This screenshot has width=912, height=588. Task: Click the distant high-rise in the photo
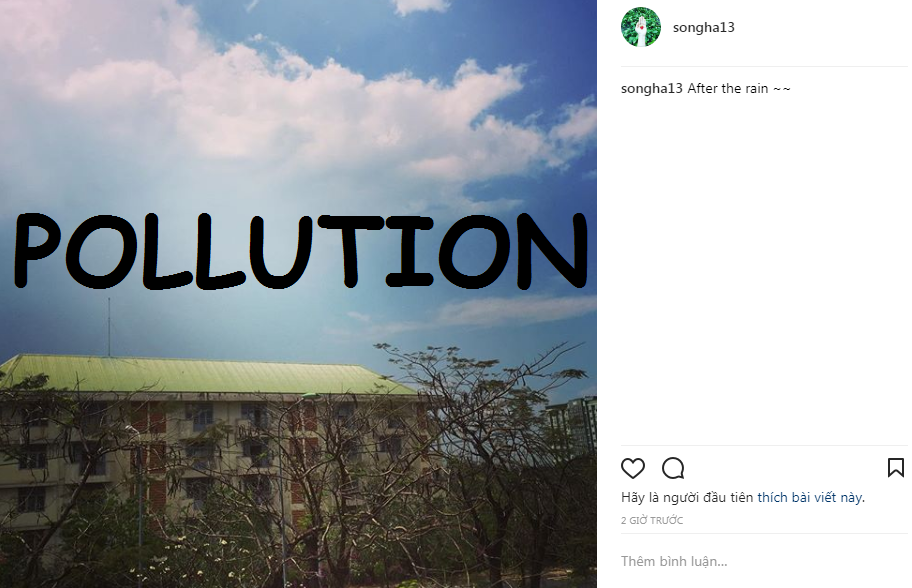point(580,420)
